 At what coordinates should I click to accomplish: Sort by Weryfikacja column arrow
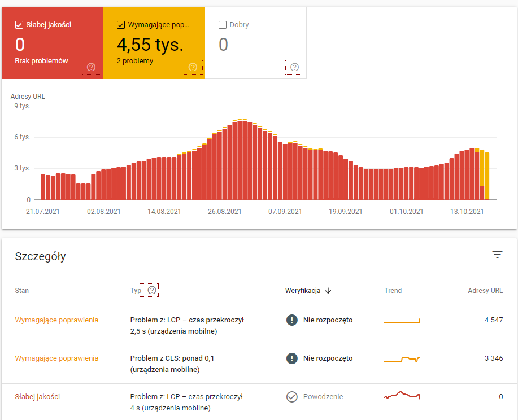pos(328,291)
